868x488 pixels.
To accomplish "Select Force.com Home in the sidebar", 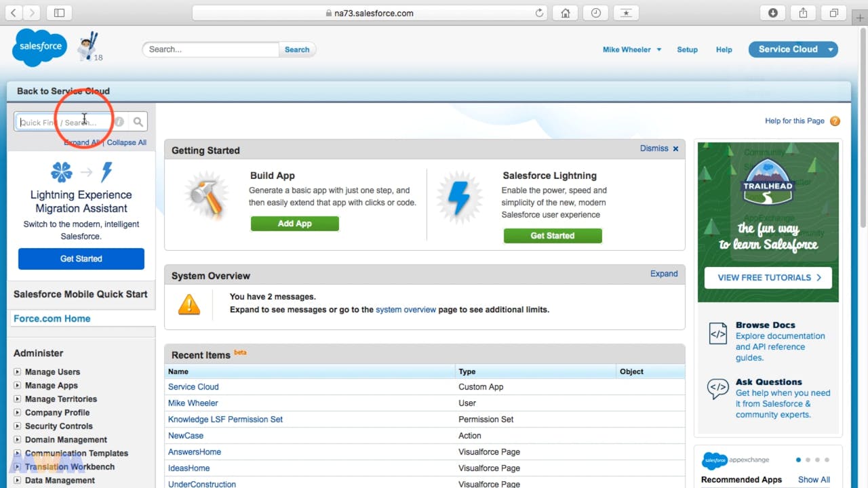I will point(52,319).
